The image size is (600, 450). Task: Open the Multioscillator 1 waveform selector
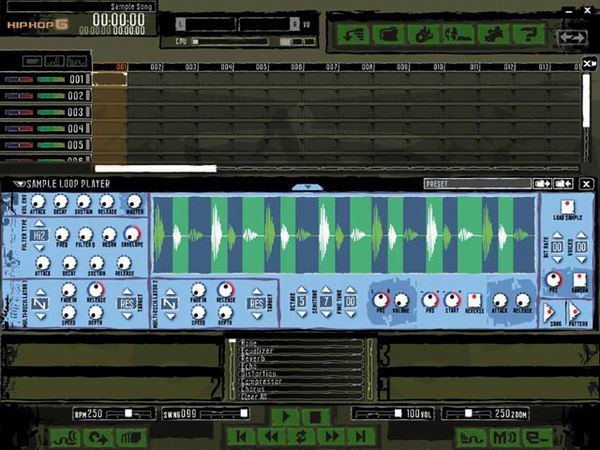pos(40,302)
